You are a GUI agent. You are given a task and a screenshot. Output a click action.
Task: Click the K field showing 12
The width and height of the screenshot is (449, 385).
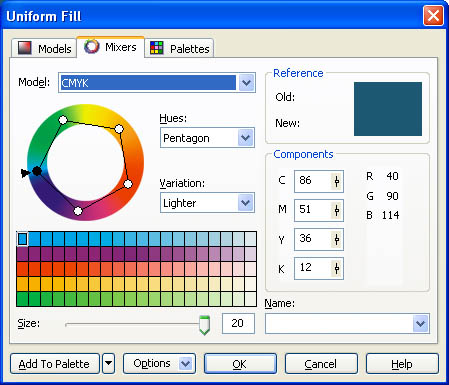[x=313, y=268]
